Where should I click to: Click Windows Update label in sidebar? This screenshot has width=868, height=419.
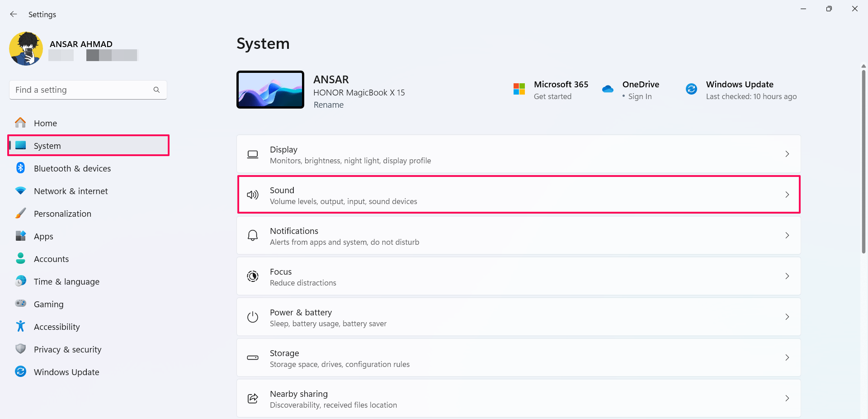pyautogui.click(x=66, y=372)
